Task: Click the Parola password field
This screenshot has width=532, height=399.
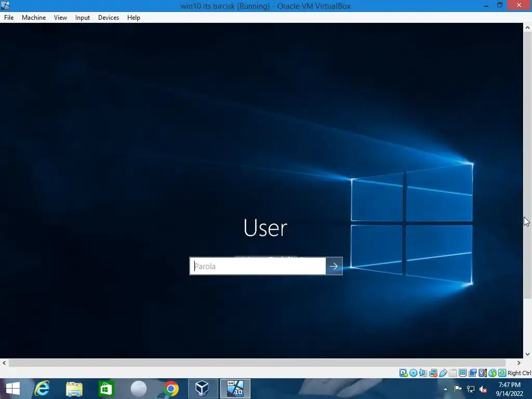Action: coord(258,267)
